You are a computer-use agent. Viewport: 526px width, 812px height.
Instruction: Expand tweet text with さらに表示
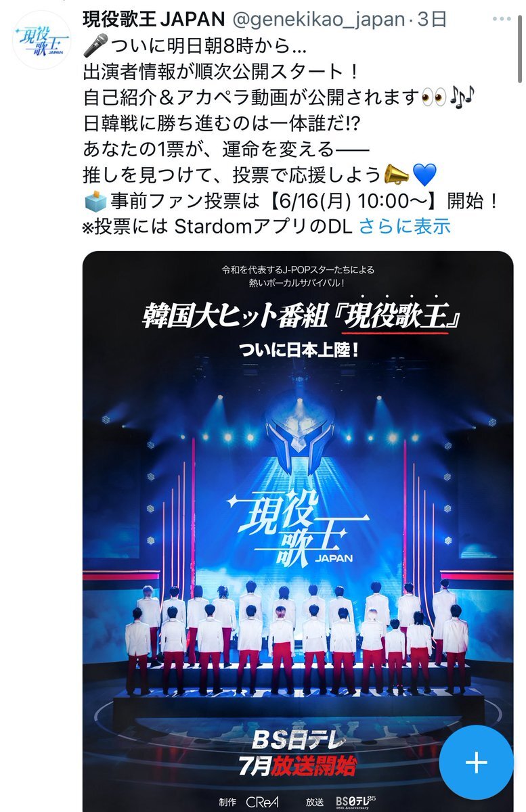click(404, 226)
